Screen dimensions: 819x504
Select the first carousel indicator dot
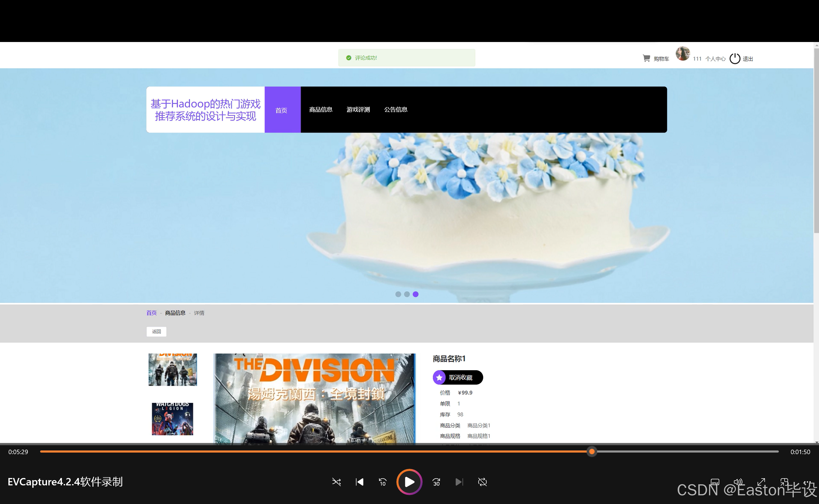click(x=398, y=294)
